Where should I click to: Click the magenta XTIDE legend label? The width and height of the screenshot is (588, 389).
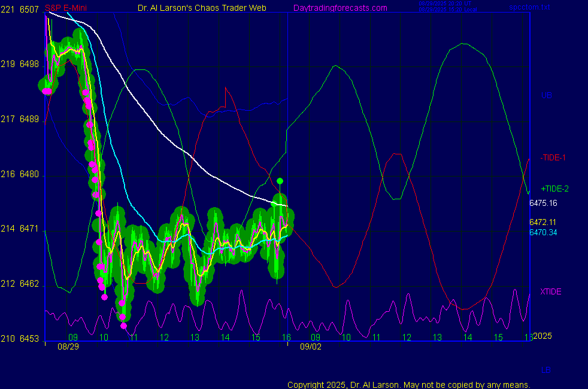(x=551, y=291)
